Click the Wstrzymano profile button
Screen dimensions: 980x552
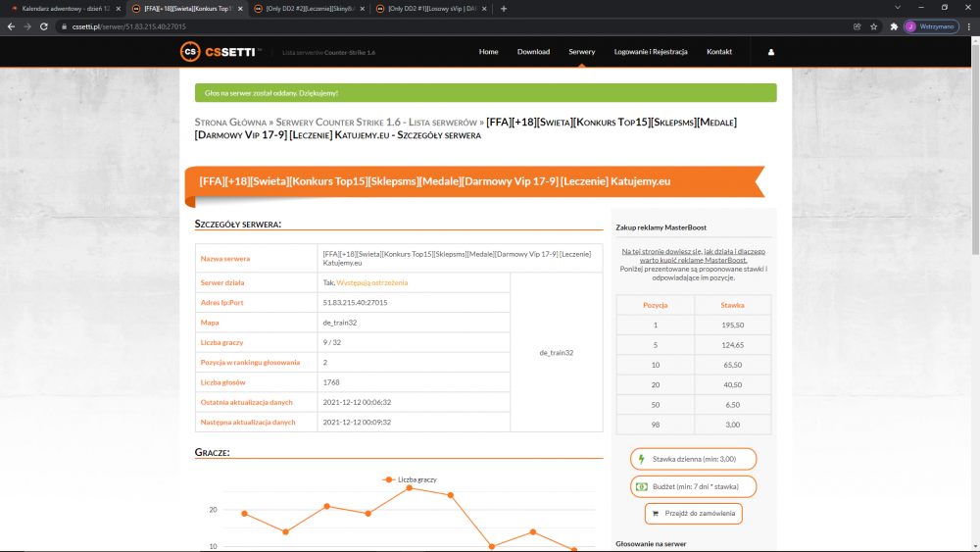931,26
